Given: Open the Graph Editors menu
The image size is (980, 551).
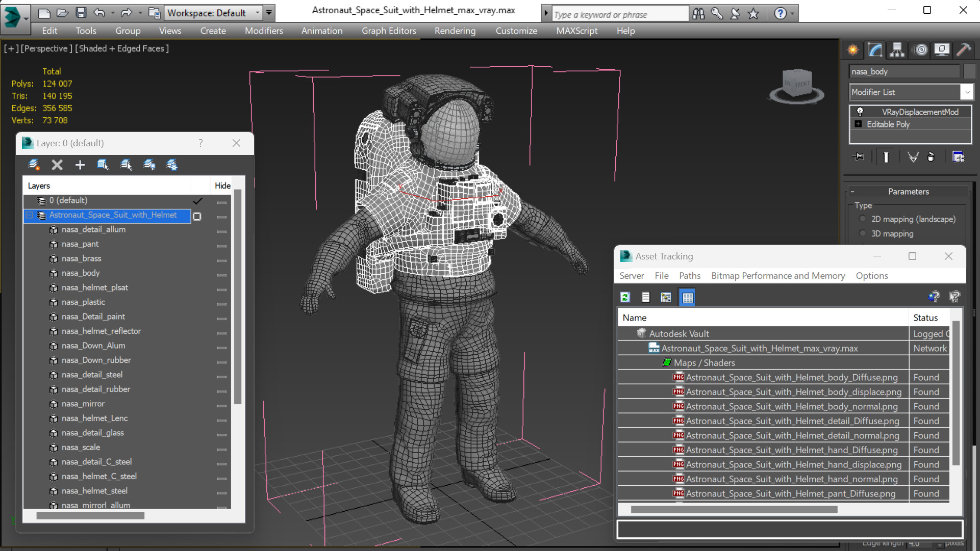Looking at the screenshot, I should point(389,31).
